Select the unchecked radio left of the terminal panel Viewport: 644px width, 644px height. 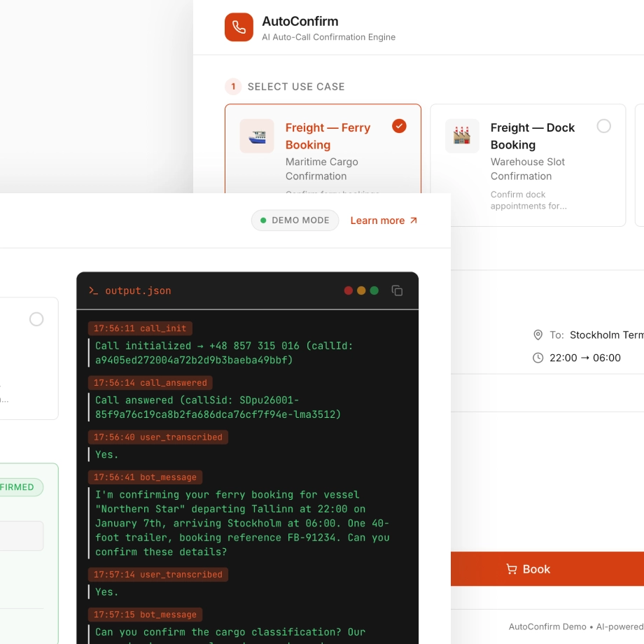(x=36, y=319)
